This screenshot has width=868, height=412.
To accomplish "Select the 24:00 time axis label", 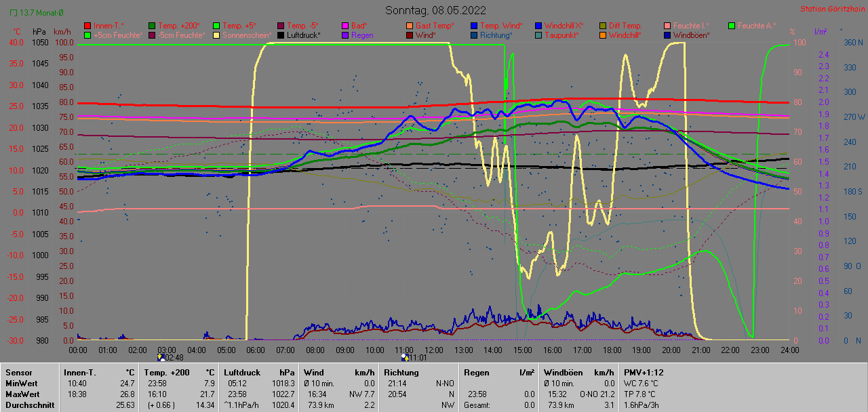I will tap(789, 350).
